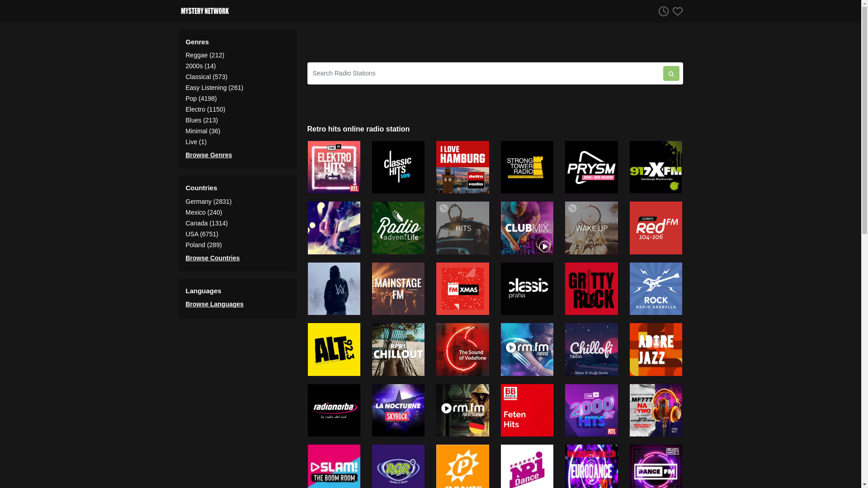Open Adore Jazz station
Screen dimensions: 868x488
[656, 349]
